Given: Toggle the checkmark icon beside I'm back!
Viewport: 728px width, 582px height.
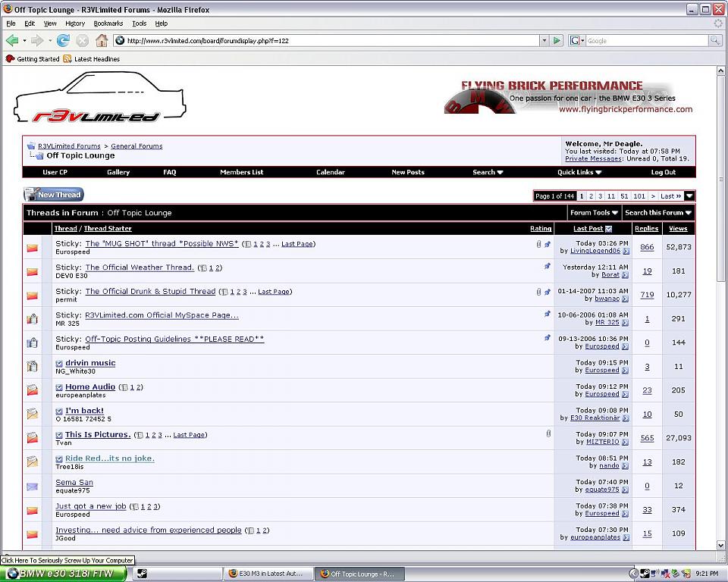Looking at the screenshot, I should pyautogui.click(x=59, y=411).
